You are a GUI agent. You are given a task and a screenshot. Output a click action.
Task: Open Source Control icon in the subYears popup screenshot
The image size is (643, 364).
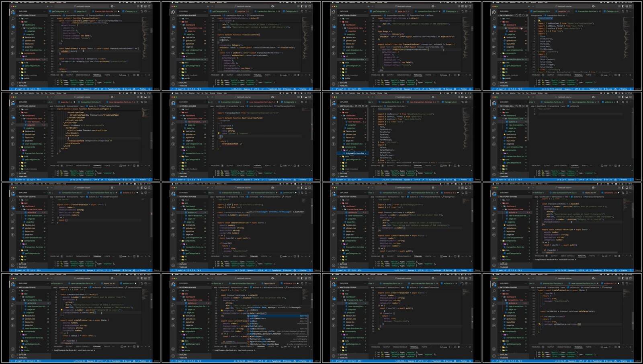pyautogui.click(x=174, y=298)
